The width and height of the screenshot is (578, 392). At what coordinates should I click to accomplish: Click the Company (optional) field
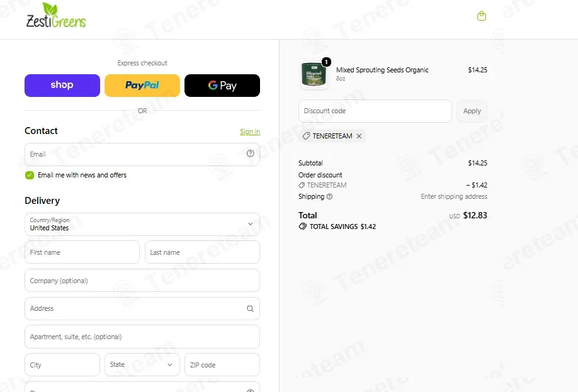tap(142, 281)
